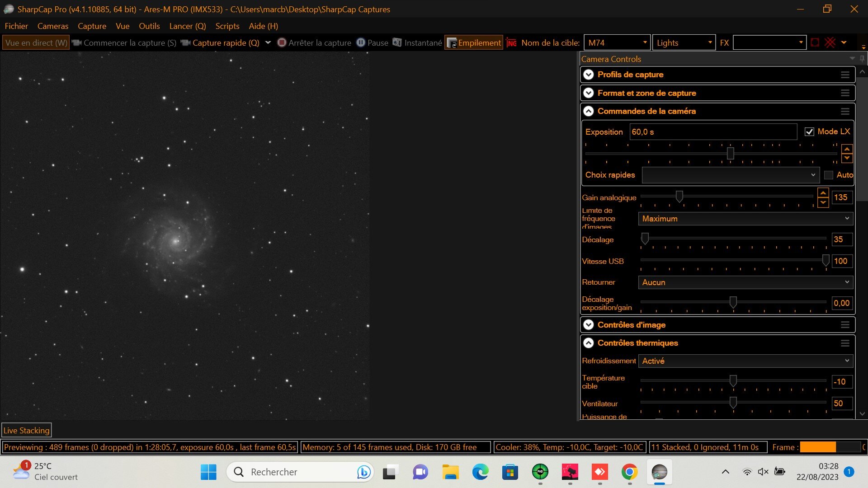868x488 pixels.
Task: Pin the Camera Controls panel
Action: [863, 59]
